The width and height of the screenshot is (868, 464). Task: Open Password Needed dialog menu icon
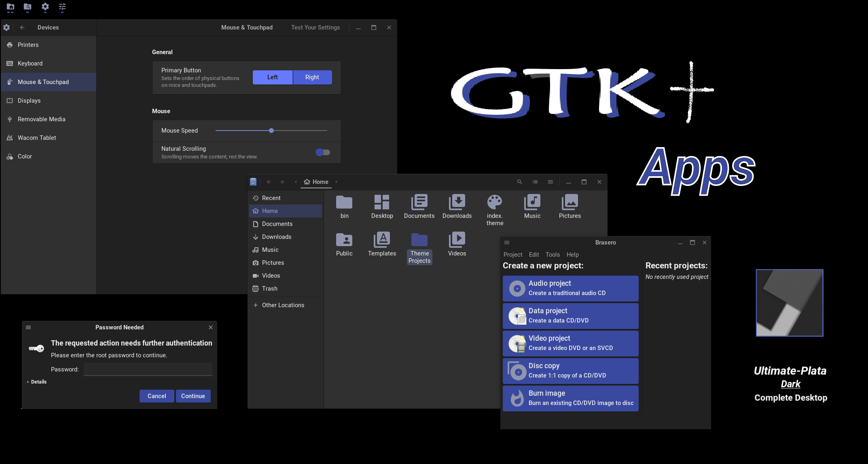pos(28,327)
